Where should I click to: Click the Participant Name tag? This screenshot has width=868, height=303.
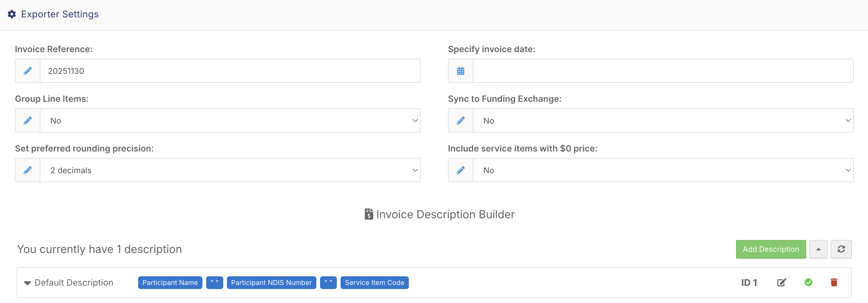[x=170, y=283]
